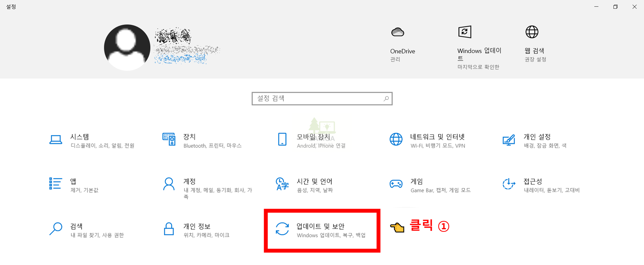Open the 검색 category title
The width and height of the screenshot is (644, 265).
[76, 226]
